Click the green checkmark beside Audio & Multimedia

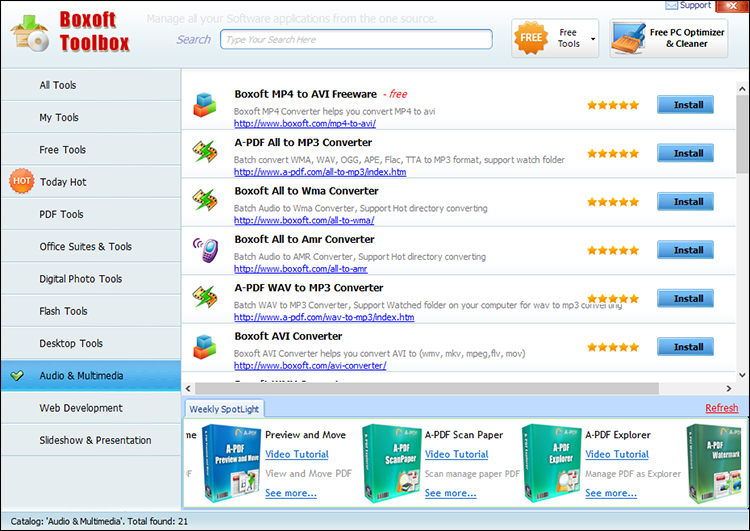point(17,376)
